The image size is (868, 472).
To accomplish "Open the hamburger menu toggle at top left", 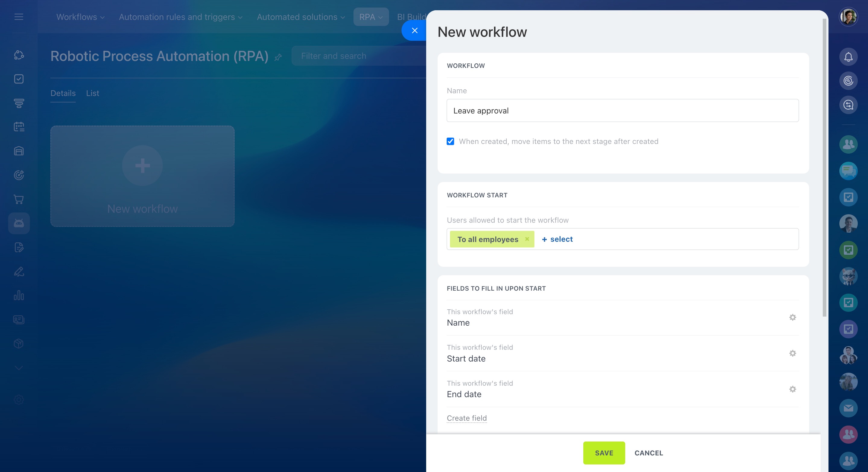I will (19, 17).
